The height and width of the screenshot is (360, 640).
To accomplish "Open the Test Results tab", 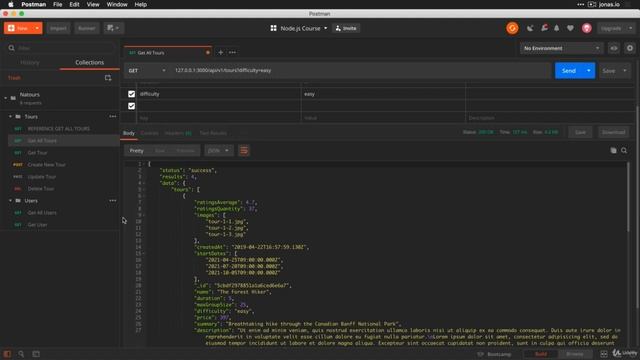I will 213,133.
